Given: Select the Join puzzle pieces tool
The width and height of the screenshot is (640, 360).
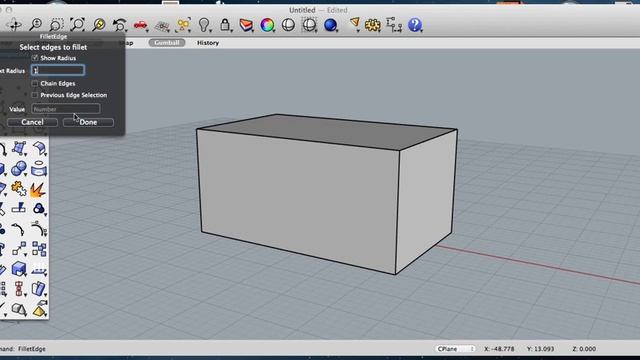Looking at the screenshot, I should pyautogui.click(x=18, y=189).
